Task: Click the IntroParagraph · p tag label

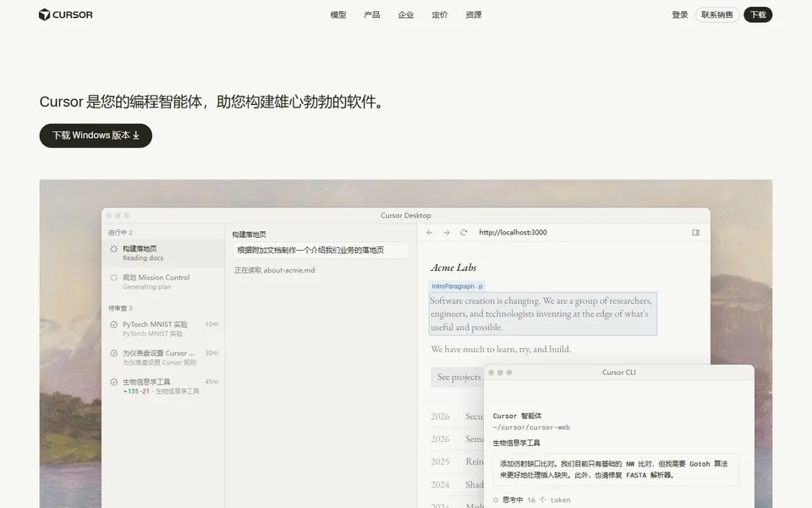Action: point(457,286)
